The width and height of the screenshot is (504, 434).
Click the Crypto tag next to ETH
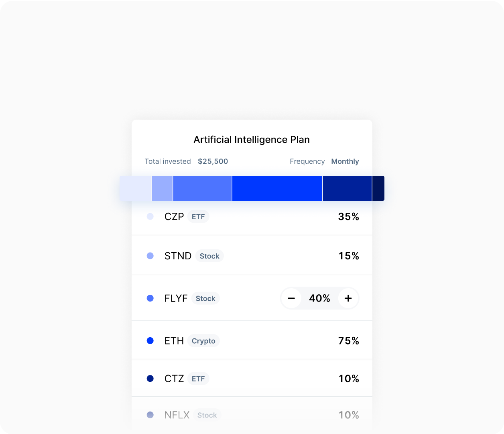click(203, 341)
